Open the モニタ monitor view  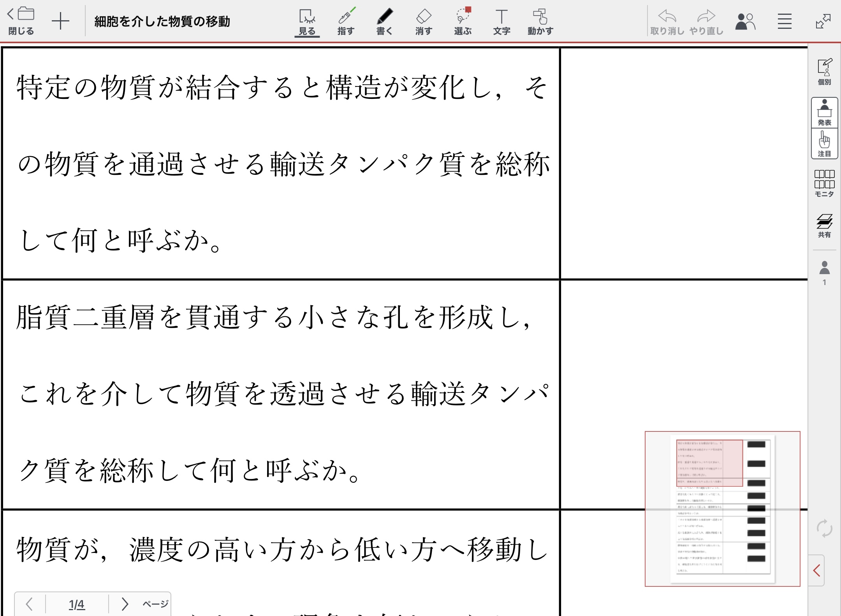[824, 184]
